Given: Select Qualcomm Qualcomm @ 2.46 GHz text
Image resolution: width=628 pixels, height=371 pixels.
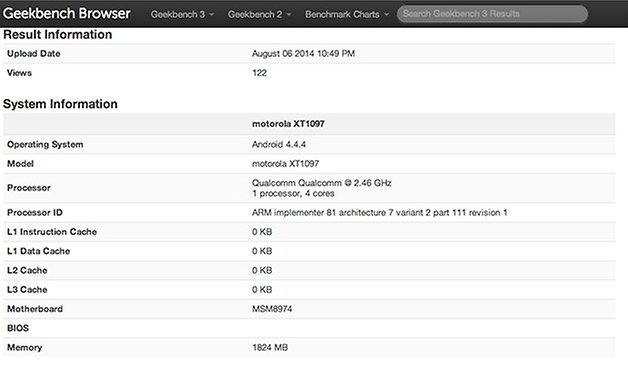Looking at the screenshot, I should point(322,183).
